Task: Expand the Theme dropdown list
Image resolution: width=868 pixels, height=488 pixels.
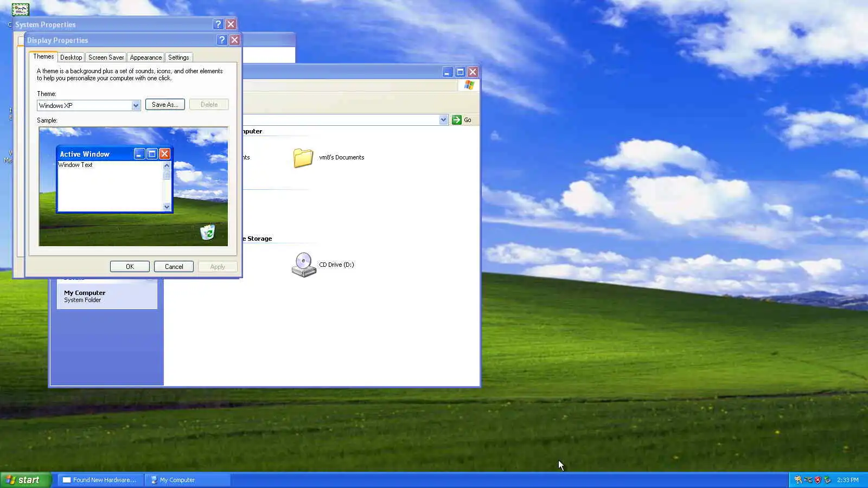Action: (136, 106)
